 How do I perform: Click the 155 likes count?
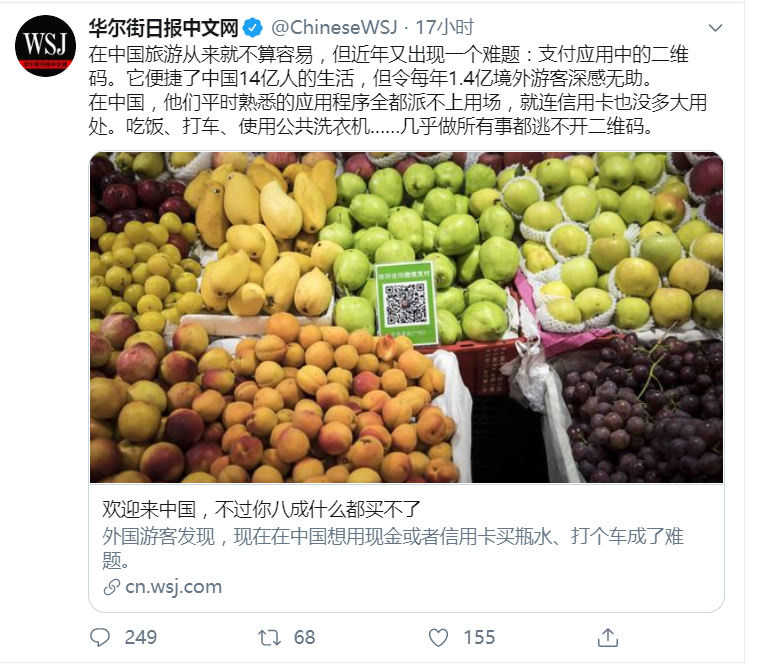(x=479, y=637)
